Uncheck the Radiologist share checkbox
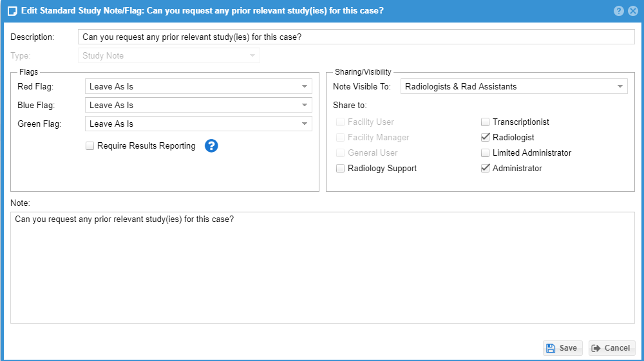The width and height of the screenshot is (644, 361). tap(485, 137)
